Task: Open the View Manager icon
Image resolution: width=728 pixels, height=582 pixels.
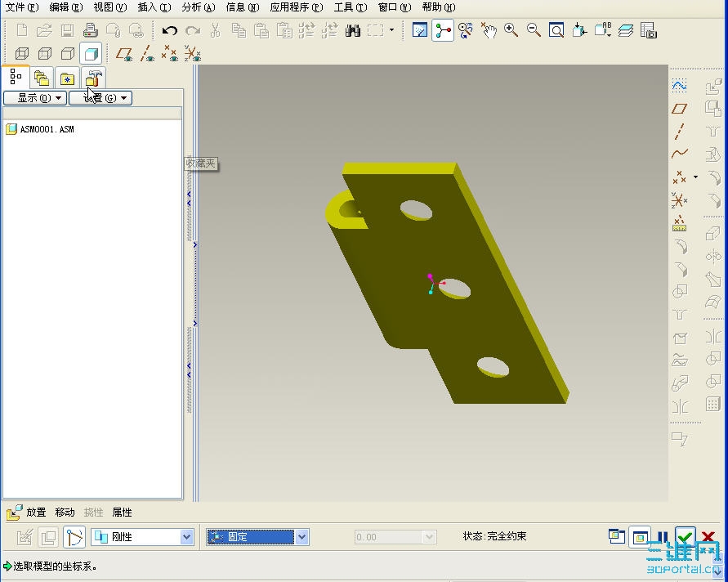Action: point(649,31)
